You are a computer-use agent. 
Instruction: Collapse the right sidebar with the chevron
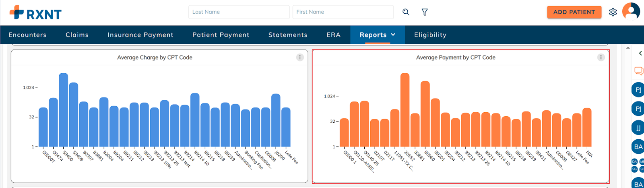tap(640, 53)
